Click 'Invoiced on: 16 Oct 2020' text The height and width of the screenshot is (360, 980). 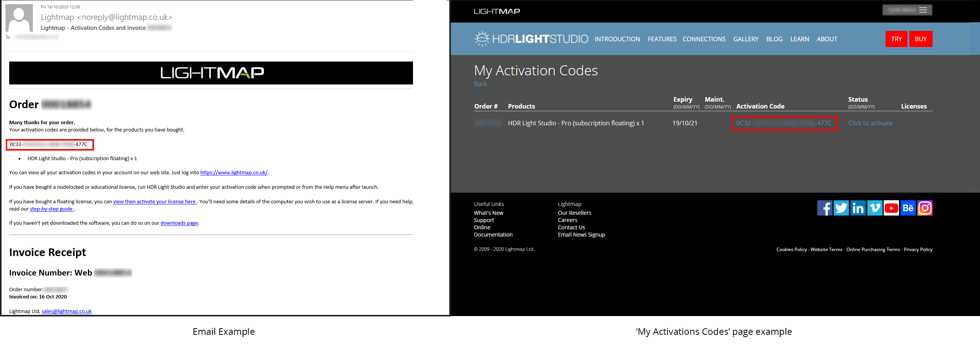[38, 297]
